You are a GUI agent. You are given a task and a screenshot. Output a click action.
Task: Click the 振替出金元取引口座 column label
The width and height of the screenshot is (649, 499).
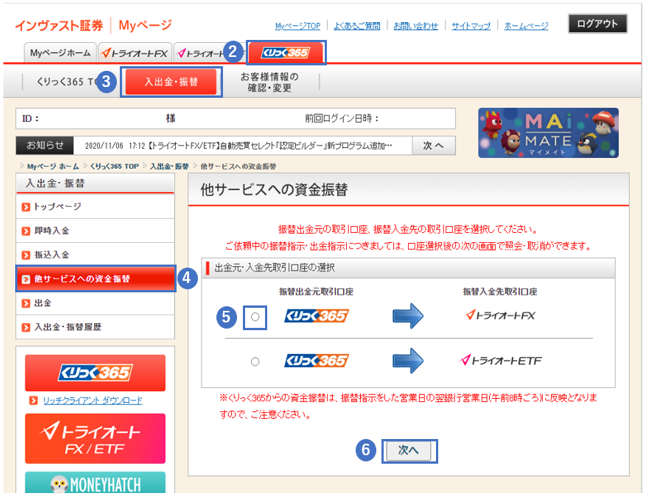[316, 292]
